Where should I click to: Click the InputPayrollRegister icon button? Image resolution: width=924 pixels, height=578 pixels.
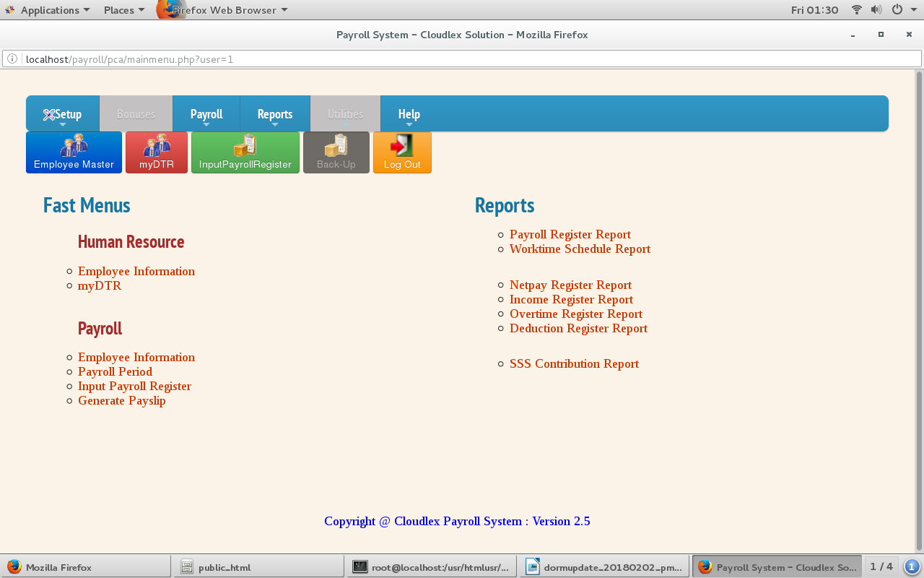coord(245,152)
